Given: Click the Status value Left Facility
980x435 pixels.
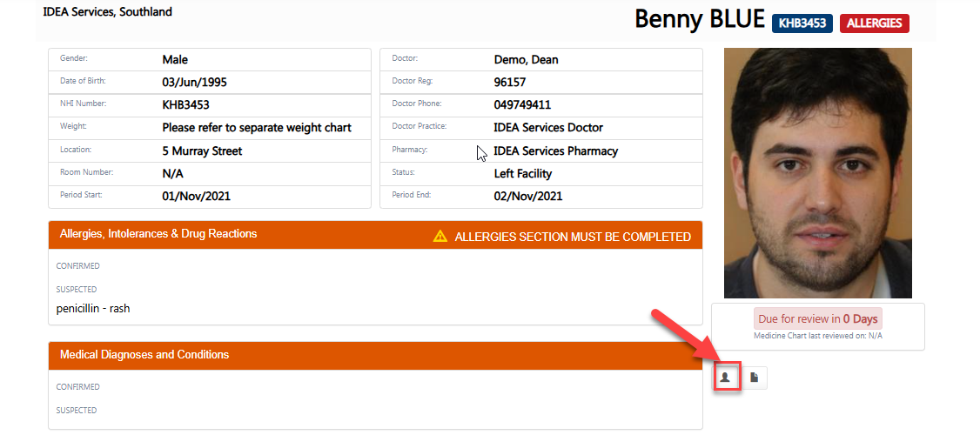Looking at the screenshot, I should click(522, 173).
